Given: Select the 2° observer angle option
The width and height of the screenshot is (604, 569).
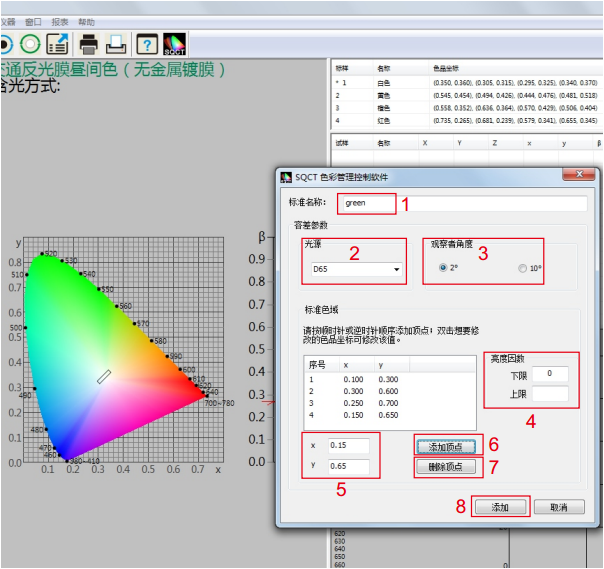Looking at the screenshot, I should click(x=443, y=268).
